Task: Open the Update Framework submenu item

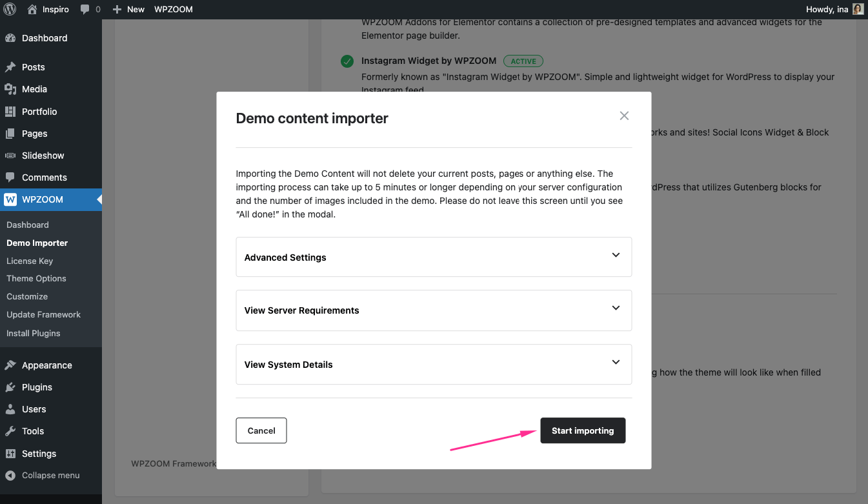Action: pos(44,314)
